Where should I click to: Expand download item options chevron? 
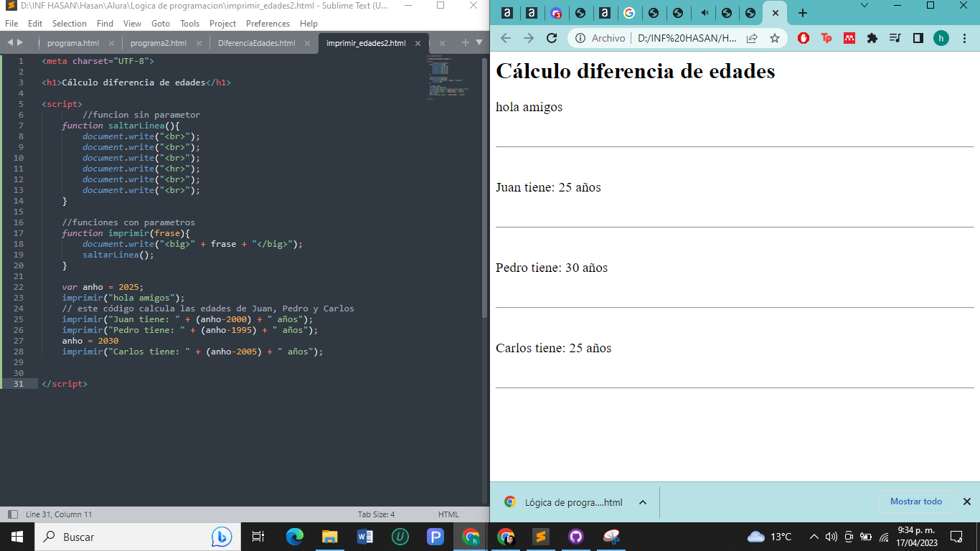(643, 502)
